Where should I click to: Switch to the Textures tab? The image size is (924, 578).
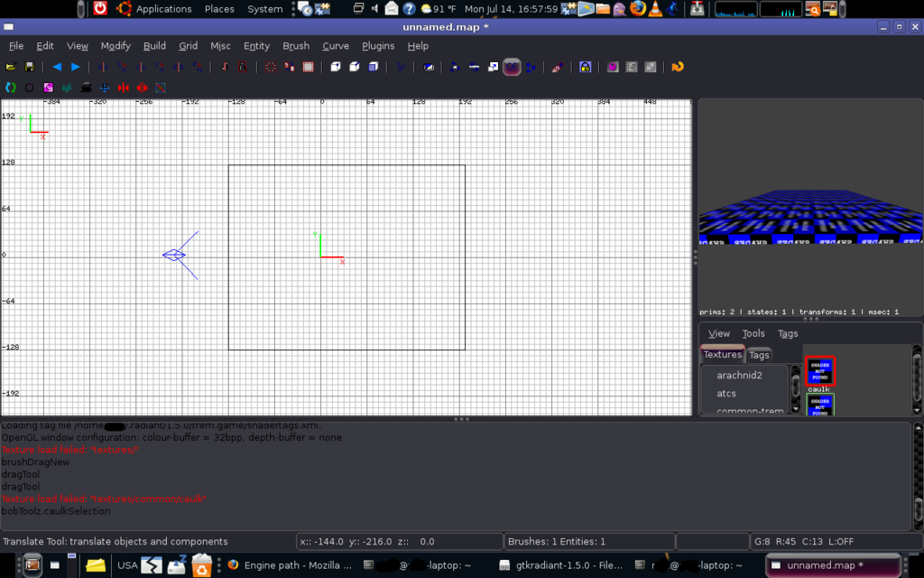click(723, 354)
